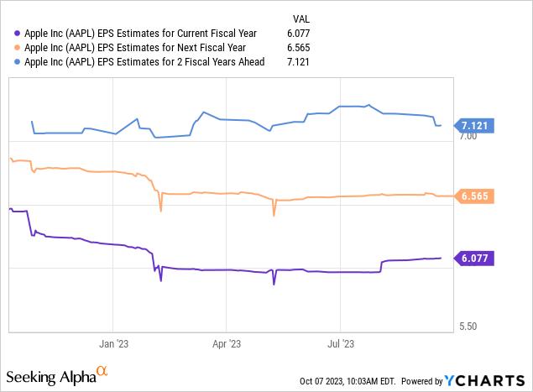
Task: Click the VAL column header
Action: coord(301,19)
